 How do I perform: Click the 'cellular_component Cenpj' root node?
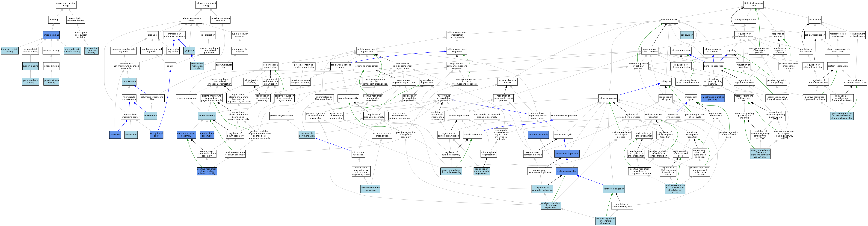(206, 4)
